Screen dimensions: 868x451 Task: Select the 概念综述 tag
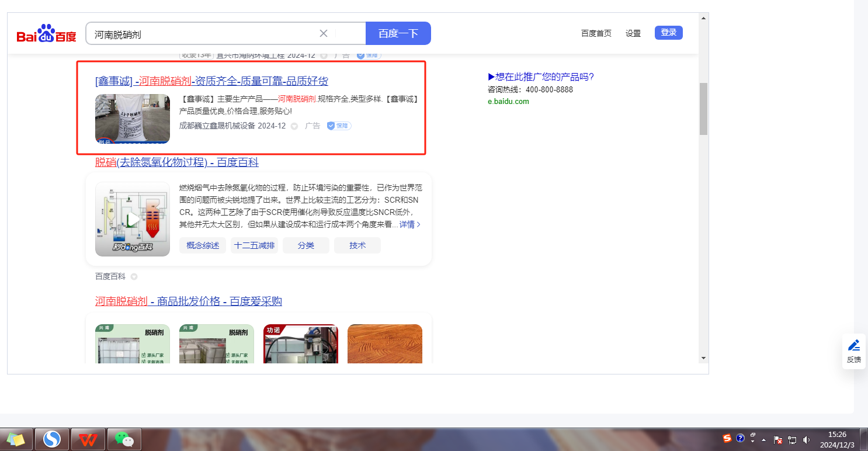pos(203,245)
